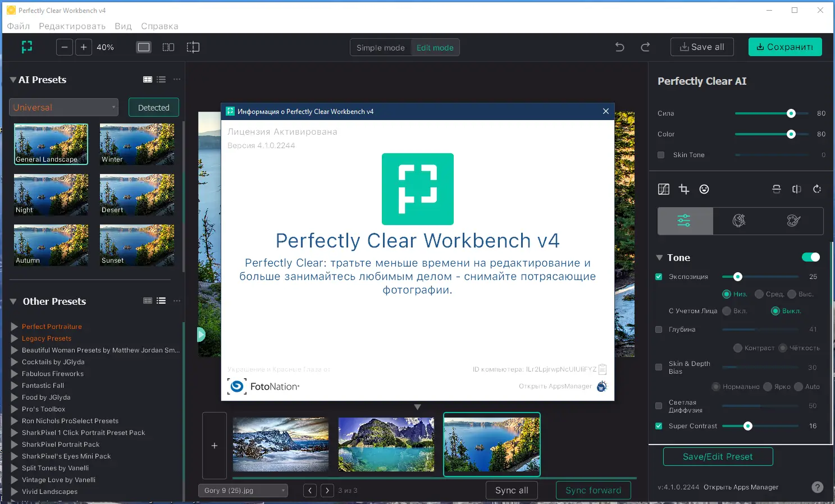
Task: Enable the Skin & Depth Bias checkbox
Action: (659, 367)
